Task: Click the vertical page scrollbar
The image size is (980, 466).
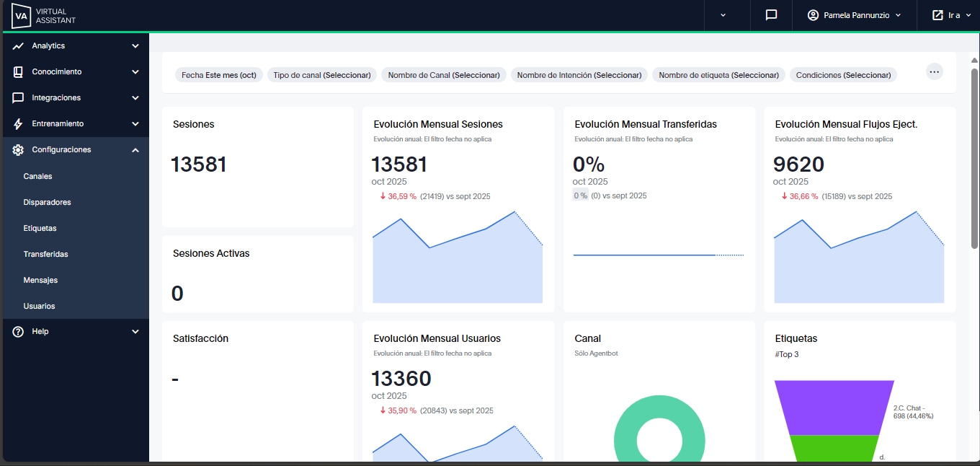Action: 974,159
